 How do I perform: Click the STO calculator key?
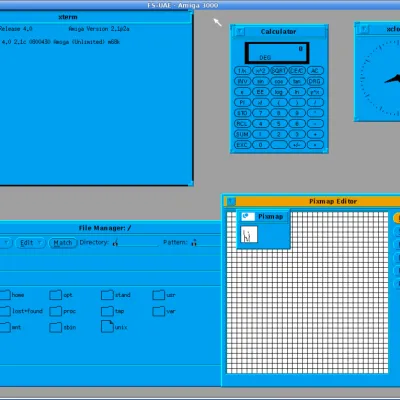[x=242, y=113]
